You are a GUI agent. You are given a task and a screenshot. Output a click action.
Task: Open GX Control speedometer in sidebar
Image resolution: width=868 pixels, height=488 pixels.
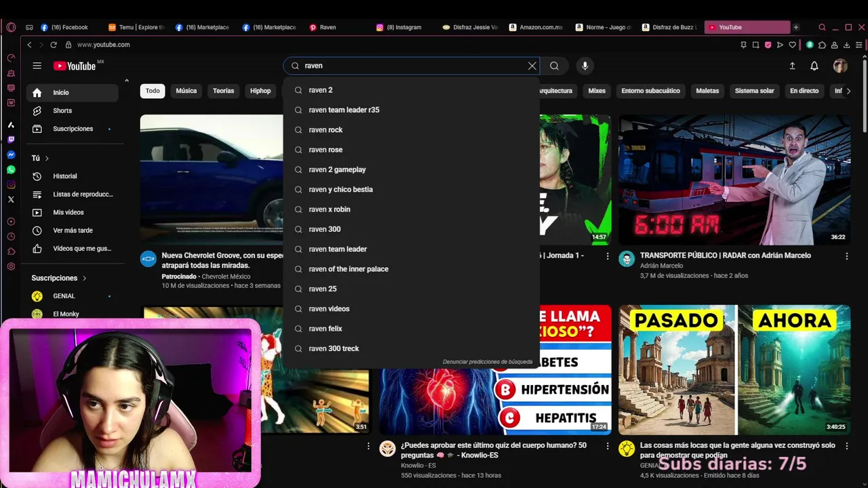[x=11, y=58]
